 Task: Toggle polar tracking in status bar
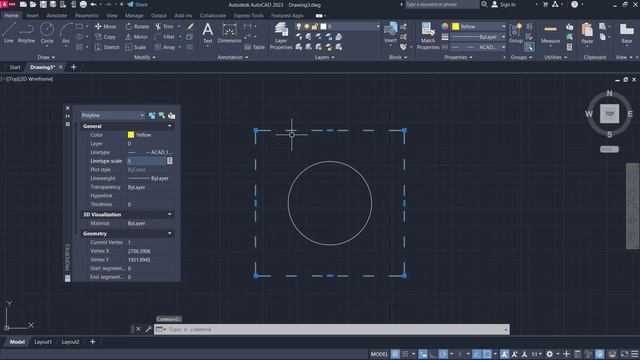tap(443, 354)
